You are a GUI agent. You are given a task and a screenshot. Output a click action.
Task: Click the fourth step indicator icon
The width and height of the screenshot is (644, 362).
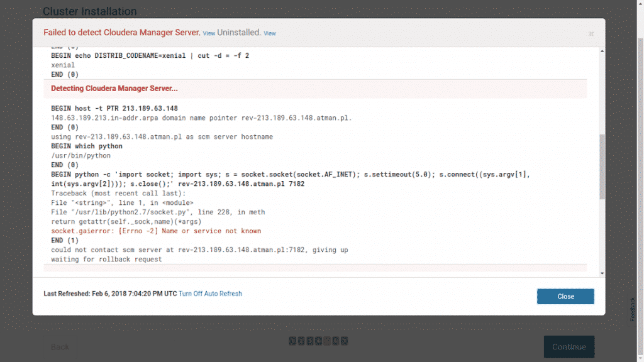(318, 341)
